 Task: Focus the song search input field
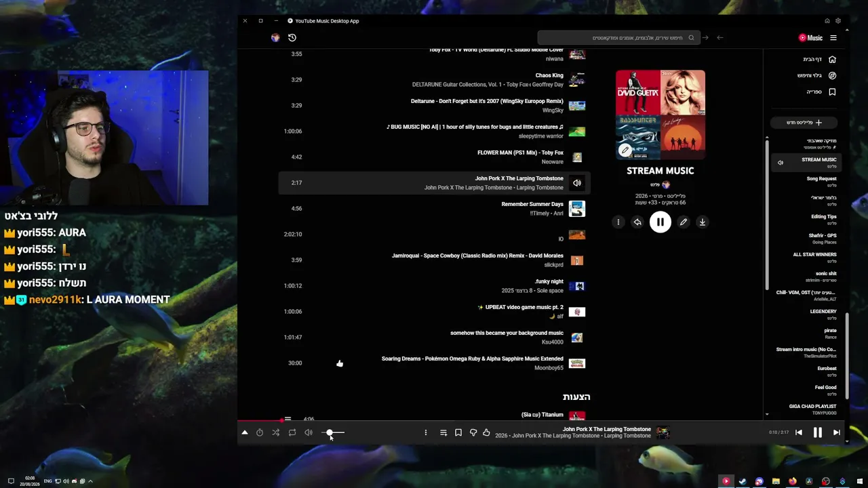617,38
